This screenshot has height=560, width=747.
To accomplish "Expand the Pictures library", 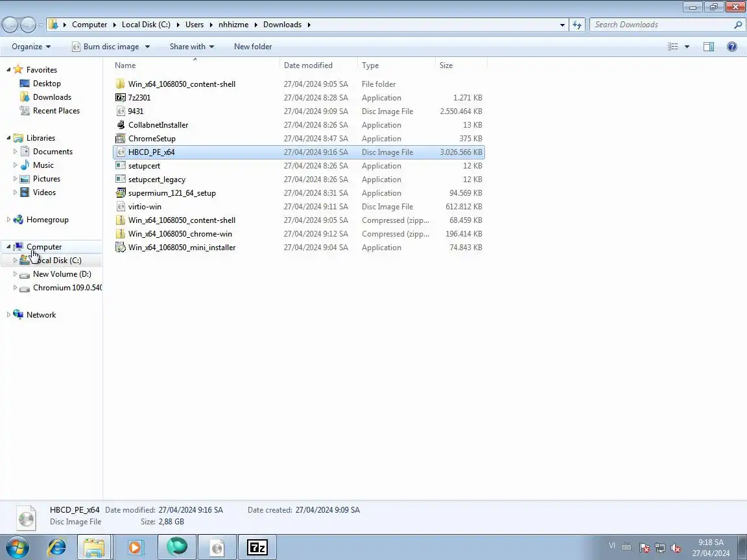I will coord(15,179).
